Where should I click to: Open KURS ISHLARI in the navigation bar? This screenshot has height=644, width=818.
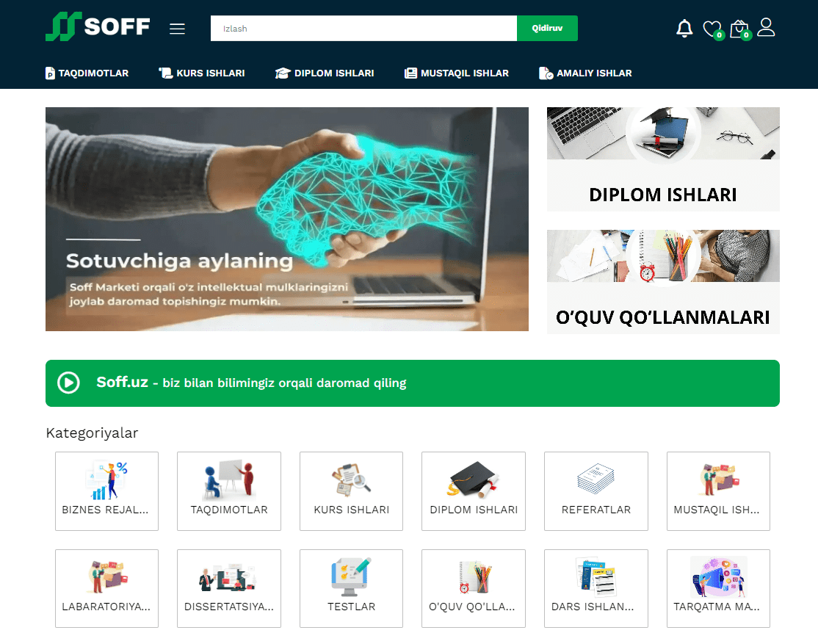202,73
